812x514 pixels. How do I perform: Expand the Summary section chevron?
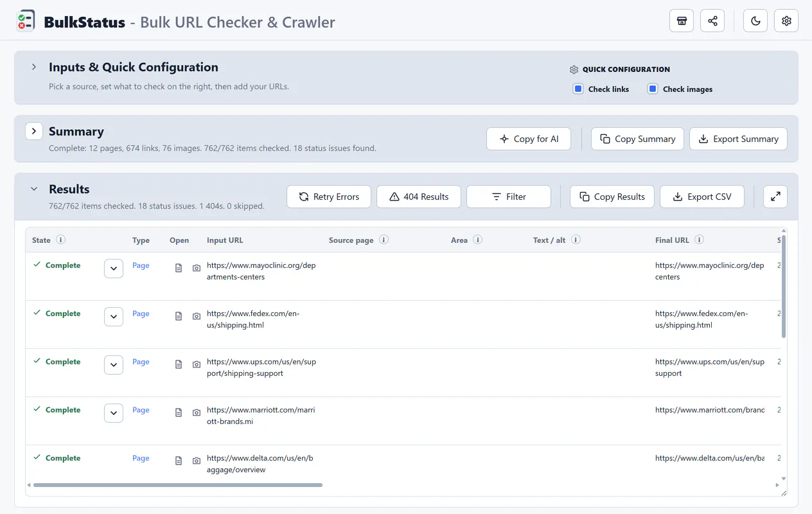coord(34,131)
